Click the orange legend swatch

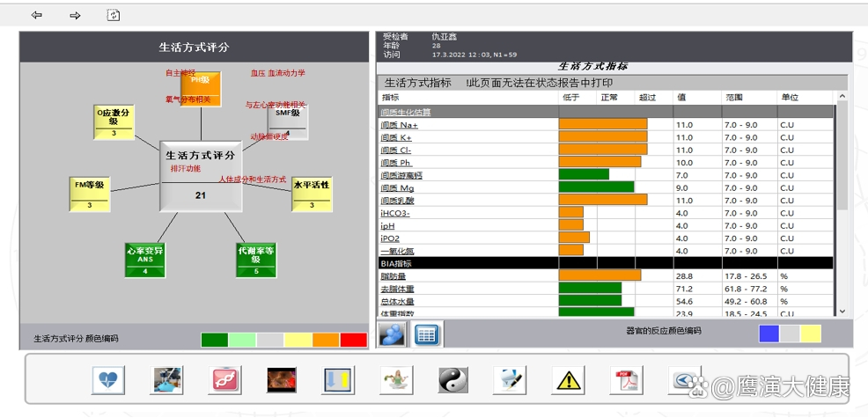tap(326, 340)
